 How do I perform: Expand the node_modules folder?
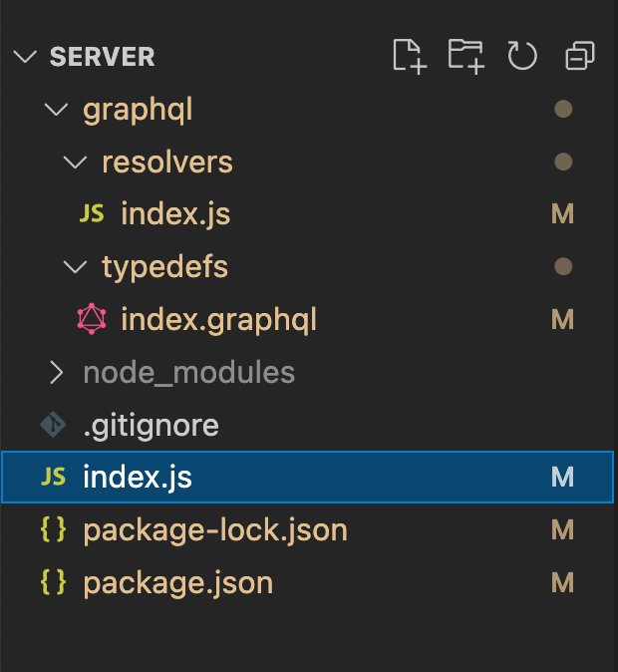coord(56,373)
